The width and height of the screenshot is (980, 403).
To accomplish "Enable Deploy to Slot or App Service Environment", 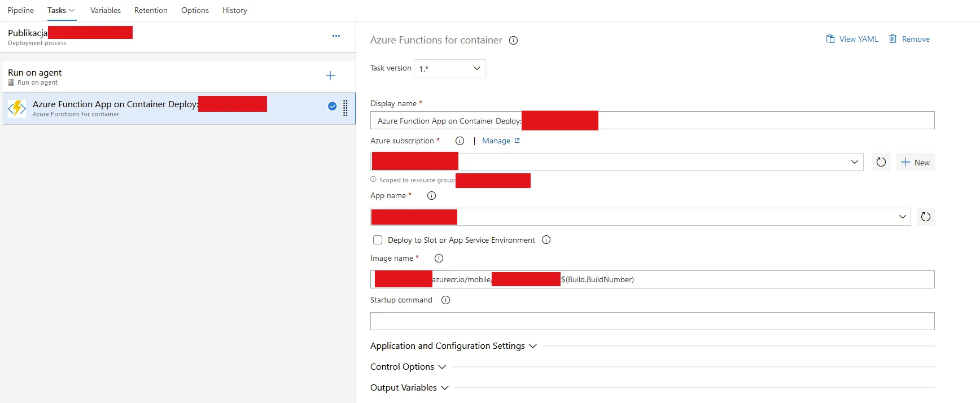I will point(378,240).
